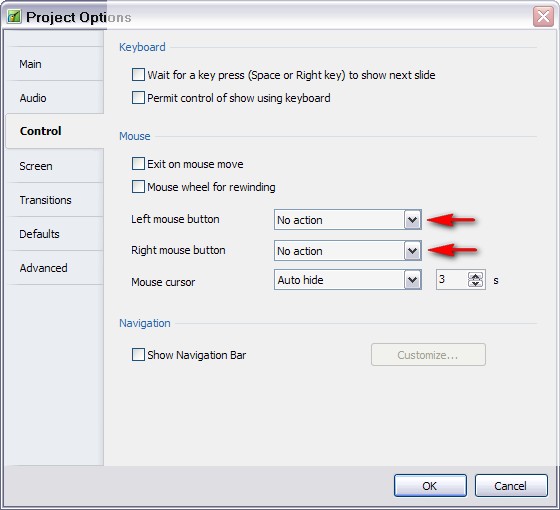
Task: Confirm settings with the OK button
Action: [430, 485]
